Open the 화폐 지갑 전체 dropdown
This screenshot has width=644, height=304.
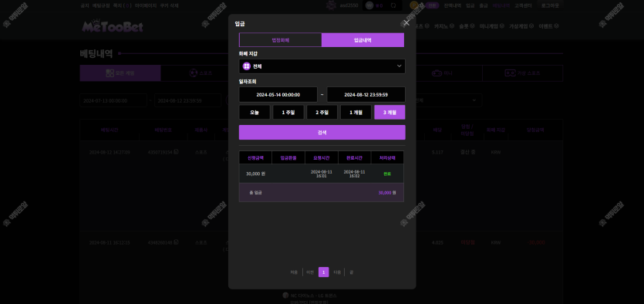point(322,66)
